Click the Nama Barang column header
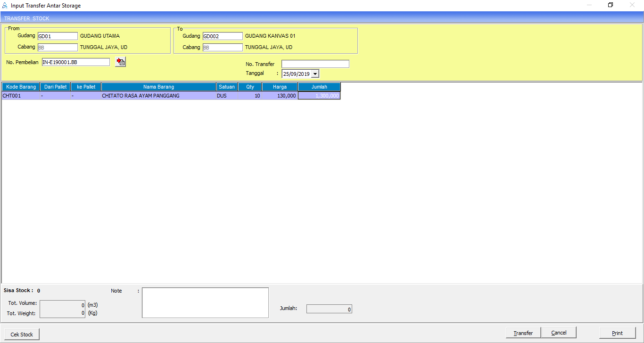 point(158,87)
